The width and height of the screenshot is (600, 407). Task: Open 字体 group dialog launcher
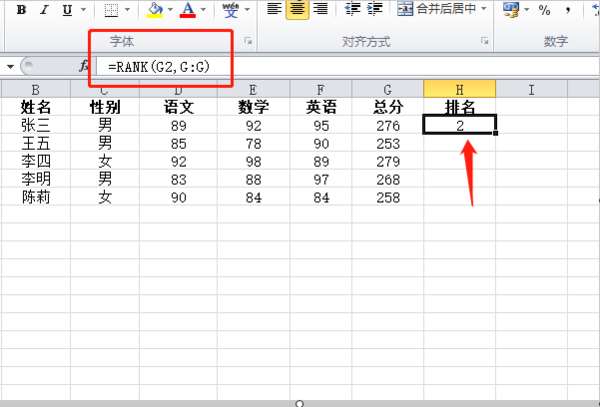point(248,41)
